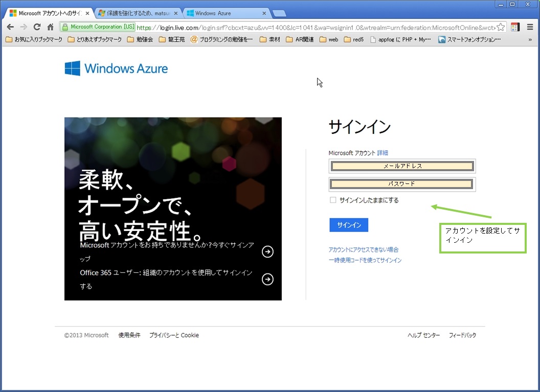
Task: Open the お気に入りブックマーク bookmark folder
Action: (34, 39)
